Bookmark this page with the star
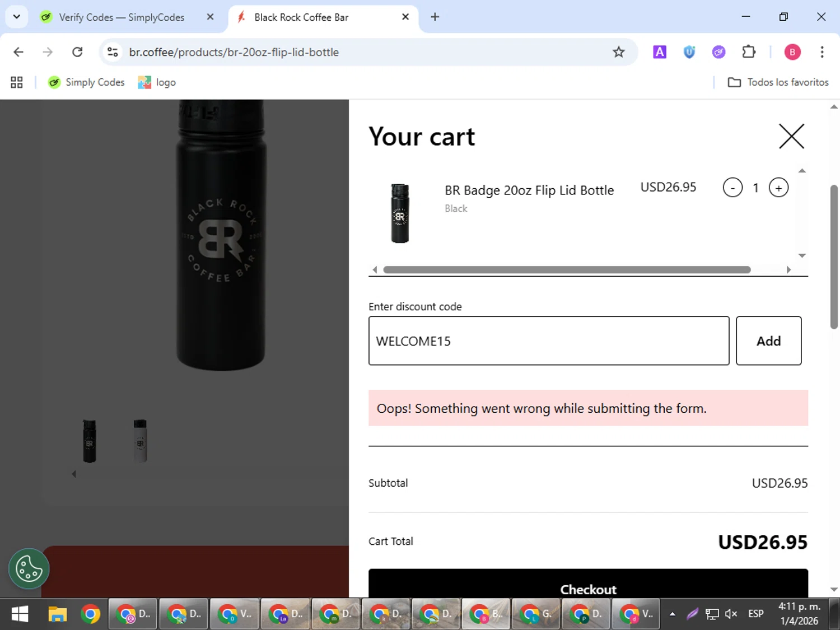The image size is (840, 630). [618, 52]
